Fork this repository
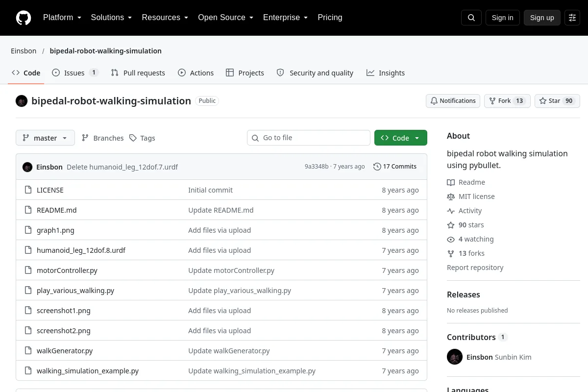This screenshot has width=588, height=392. 507,101
